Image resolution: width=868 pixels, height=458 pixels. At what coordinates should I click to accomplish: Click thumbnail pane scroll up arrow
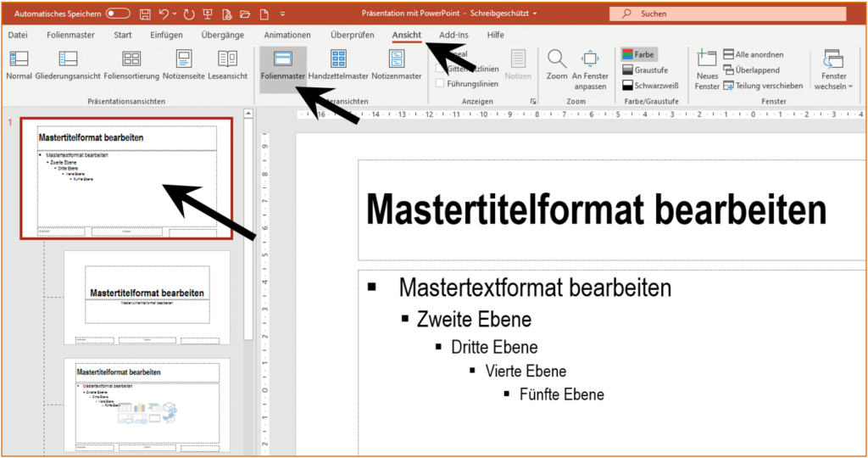[248, 114]
